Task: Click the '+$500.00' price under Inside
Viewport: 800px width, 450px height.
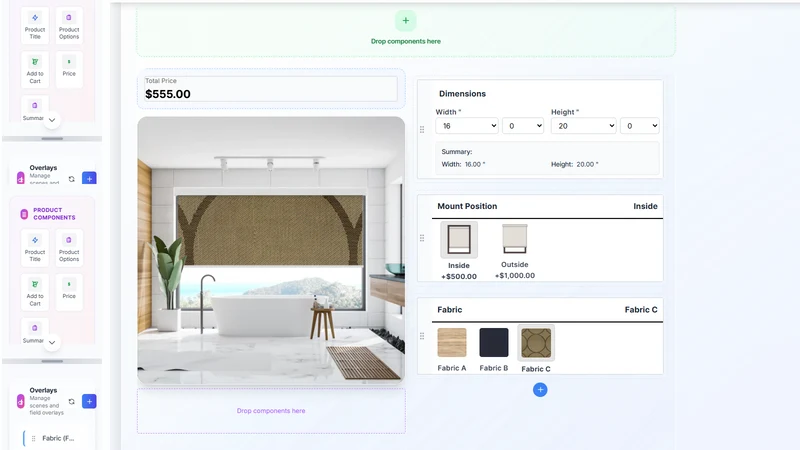Action: [x=459, y=277]
